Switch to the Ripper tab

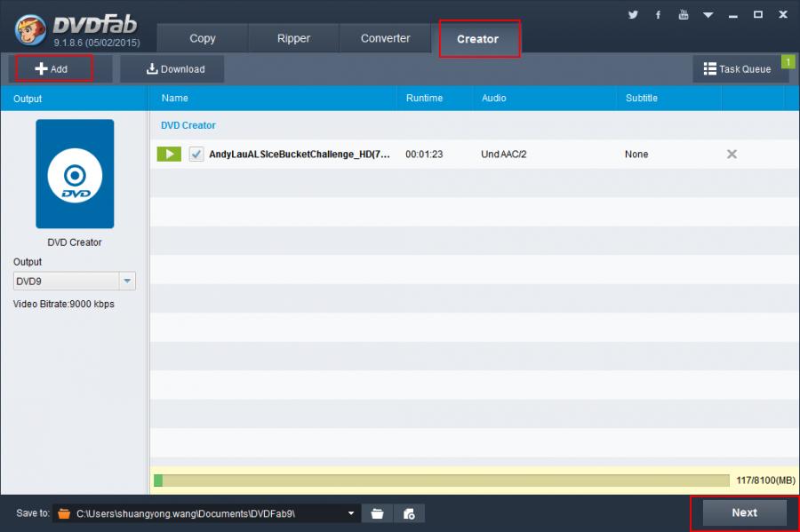(293, 38)
